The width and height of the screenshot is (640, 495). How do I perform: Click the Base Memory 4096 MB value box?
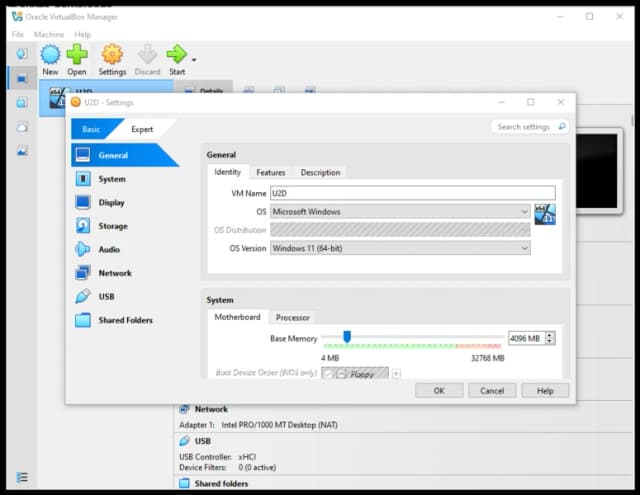[x=527, y=338]
